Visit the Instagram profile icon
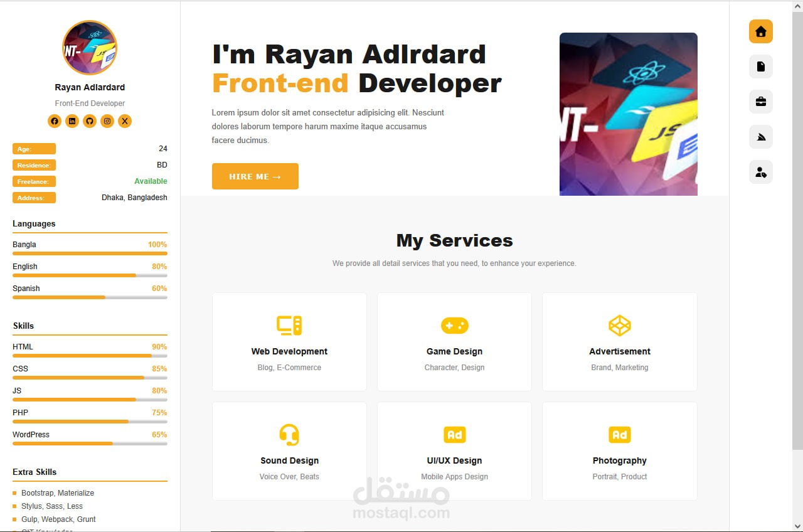 (107, 121)
